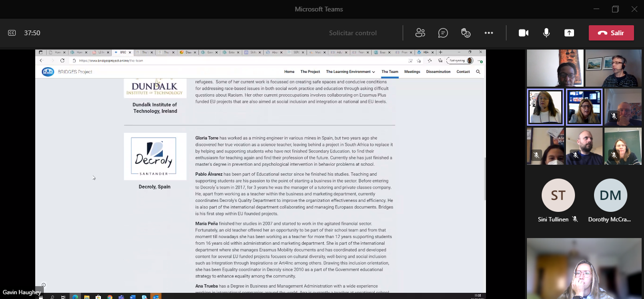
Task: Click the closed captions CC icon
Action: point(12,33)
